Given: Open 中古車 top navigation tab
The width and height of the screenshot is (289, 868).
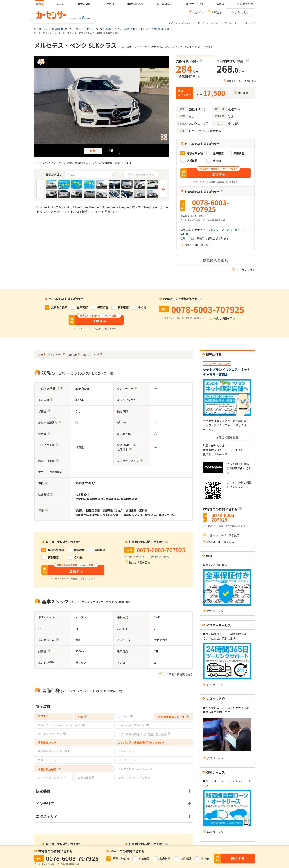Looking at the screenshot, I should [40, 4].
